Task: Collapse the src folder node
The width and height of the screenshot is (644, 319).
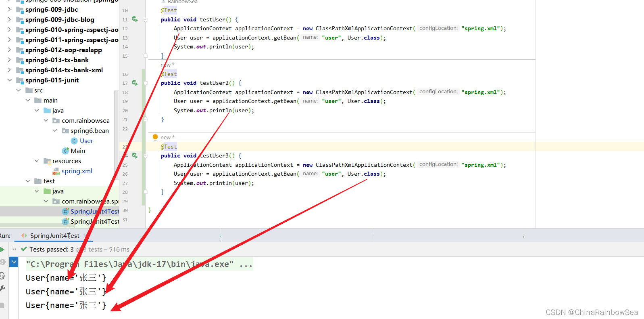Action: 19,90
